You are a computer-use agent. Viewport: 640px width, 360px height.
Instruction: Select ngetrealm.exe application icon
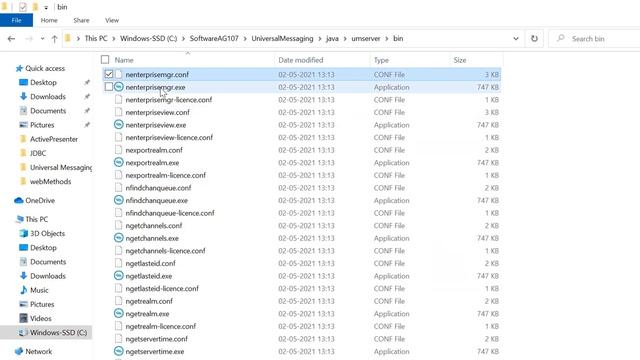coord(118,313)
